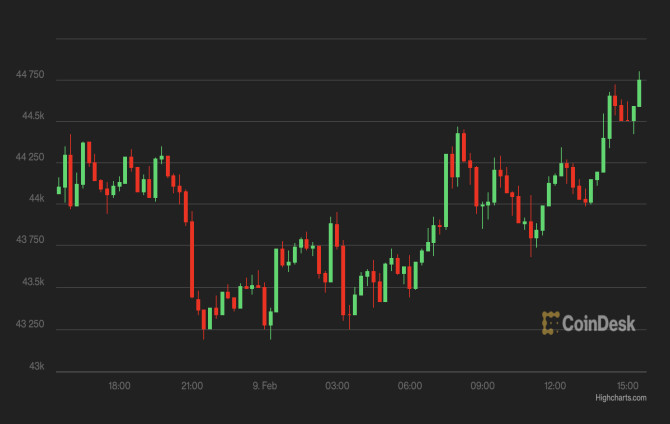
Task: Select the 09:00 time axis label
Action: tap(482, 386)
